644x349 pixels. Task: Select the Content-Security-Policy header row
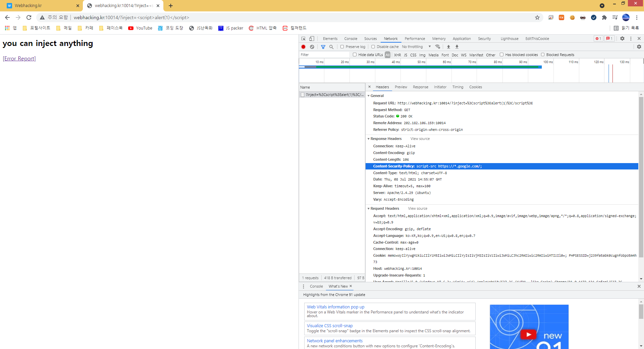(x=502, y=166)
